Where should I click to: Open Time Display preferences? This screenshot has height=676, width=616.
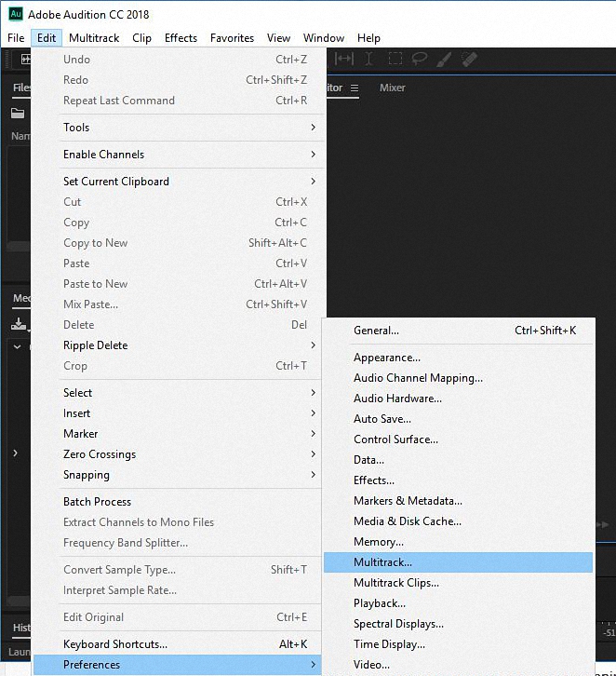point(459,644)
